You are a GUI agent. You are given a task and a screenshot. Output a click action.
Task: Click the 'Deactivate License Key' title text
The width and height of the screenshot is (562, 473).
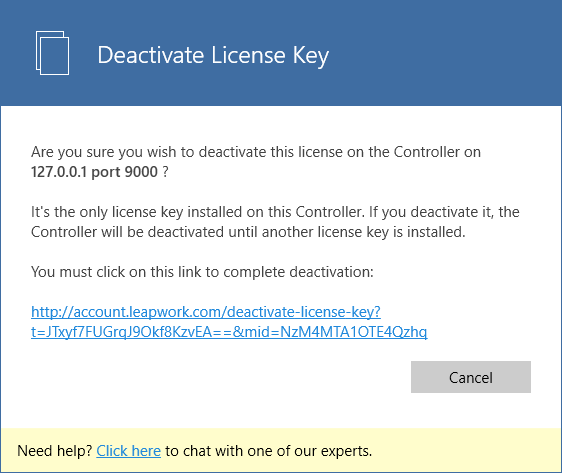coord(213,55)
